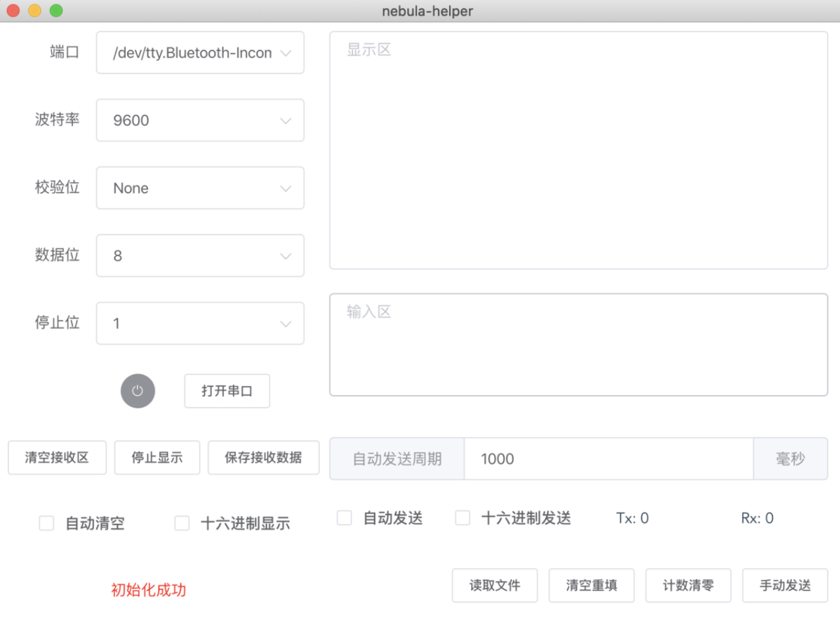This screenshot has height=622, width=840.
Task: Enable the 自动清空 checkbox
Action: click(x=46, y=523)
